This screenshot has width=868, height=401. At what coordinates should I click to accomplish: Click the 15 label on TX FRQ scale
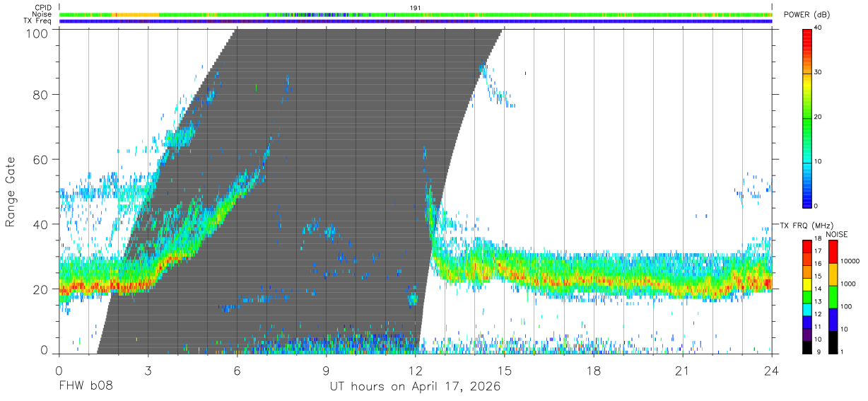click(x=817, y=277)
